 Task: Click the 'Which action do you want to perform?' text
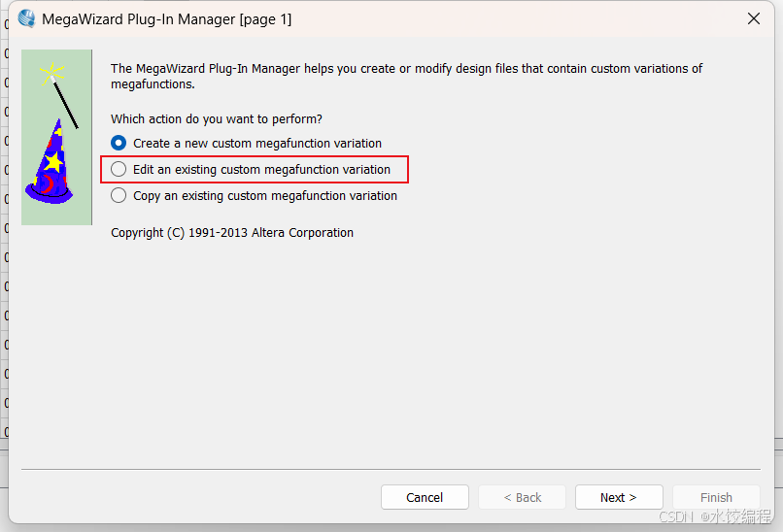coord(217,119)
